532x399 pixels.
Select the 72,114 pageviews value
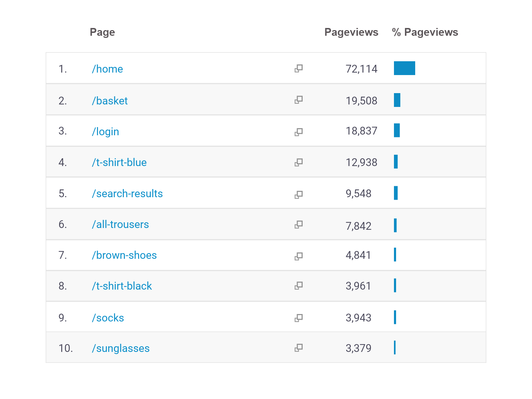[361, 69]
